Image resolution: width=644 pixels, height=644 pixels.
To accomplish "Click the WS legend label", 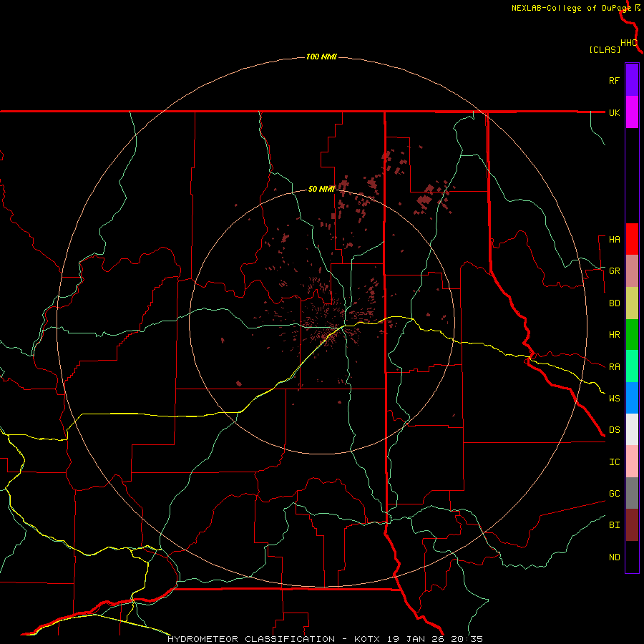I will 614,398.
